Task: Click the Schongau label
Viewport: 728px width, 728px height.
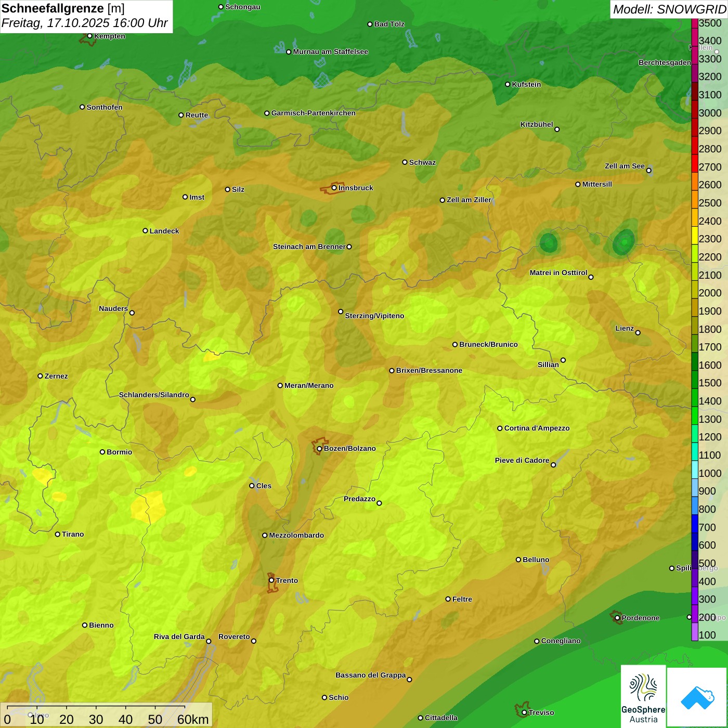Action: [243, 7]
